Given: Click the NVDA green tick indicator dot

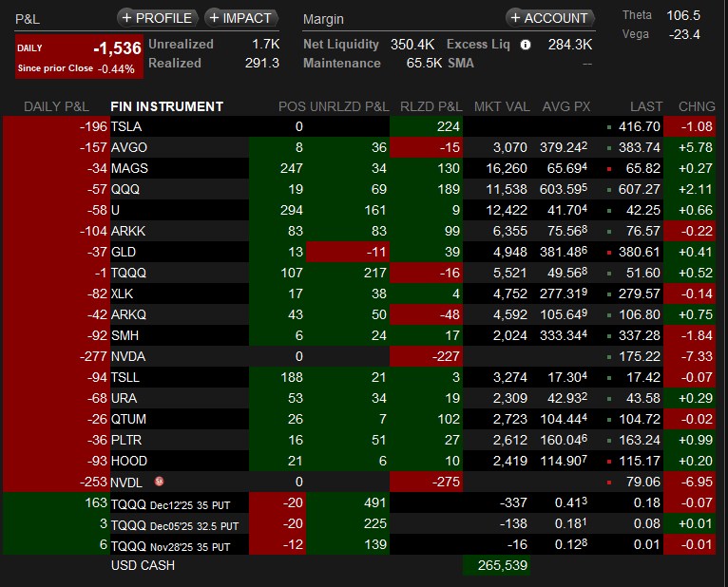Looking at the screenshot, I should pos(609,357).
